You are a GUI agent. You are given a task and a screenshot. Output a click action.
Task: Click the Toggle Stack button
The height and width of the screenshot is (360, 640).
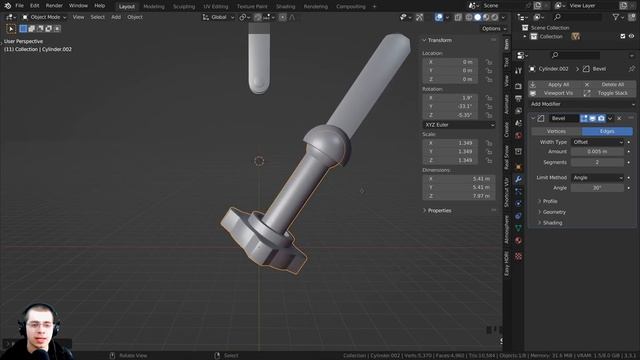click(608, 93)
